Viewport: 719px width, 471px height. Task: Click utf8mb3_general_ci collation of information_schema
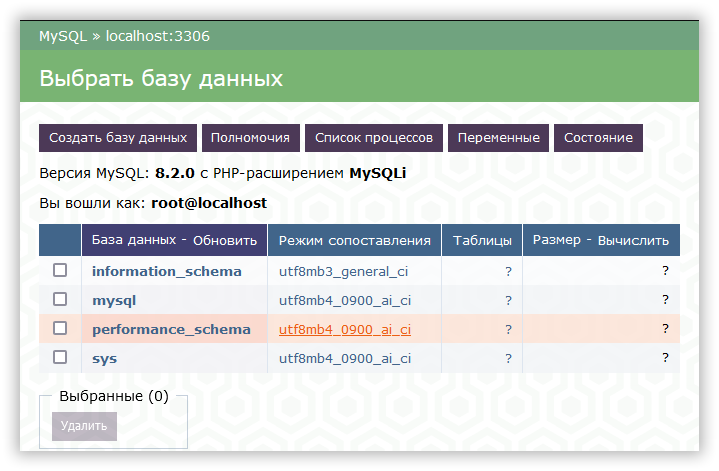point(343,272)
